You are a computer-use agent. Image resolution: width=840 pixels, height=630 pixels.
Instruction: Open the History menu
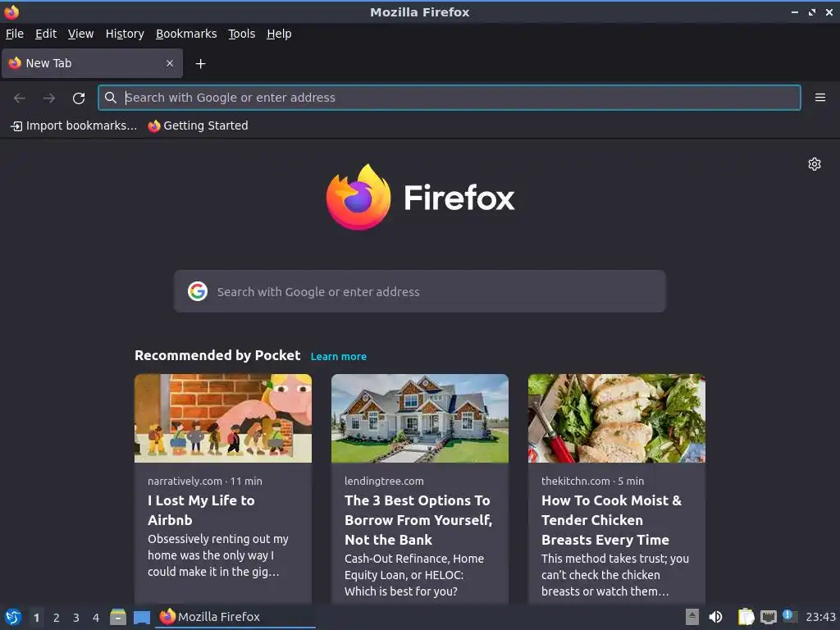pyautogui.click(x=125, y=34)
